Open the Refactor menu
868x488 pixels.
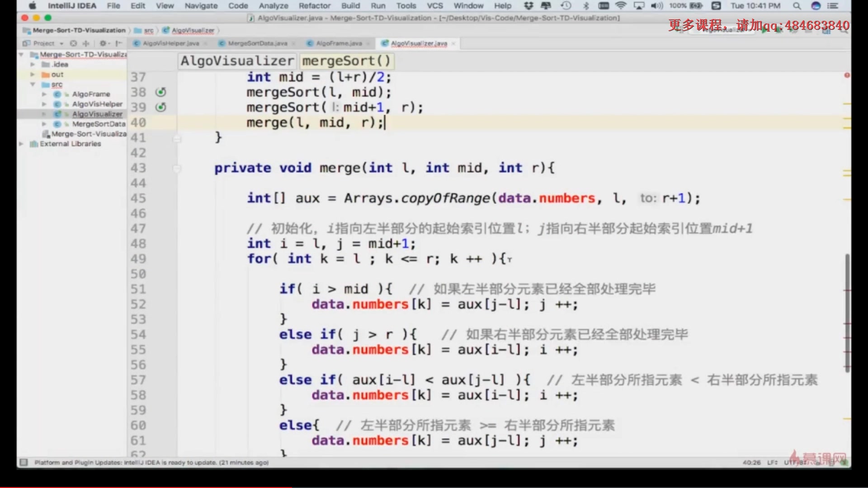[x=314, y=6]
